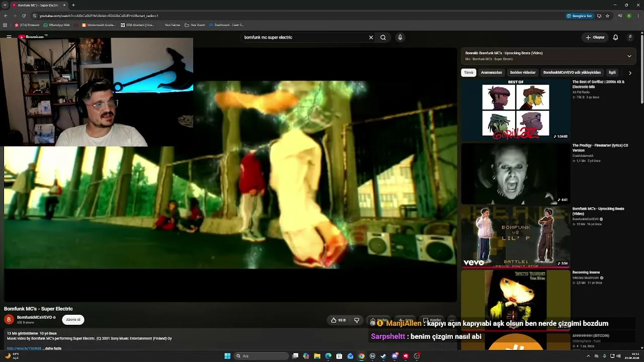Open the vevo.ly link in description

tap(24, 348)
